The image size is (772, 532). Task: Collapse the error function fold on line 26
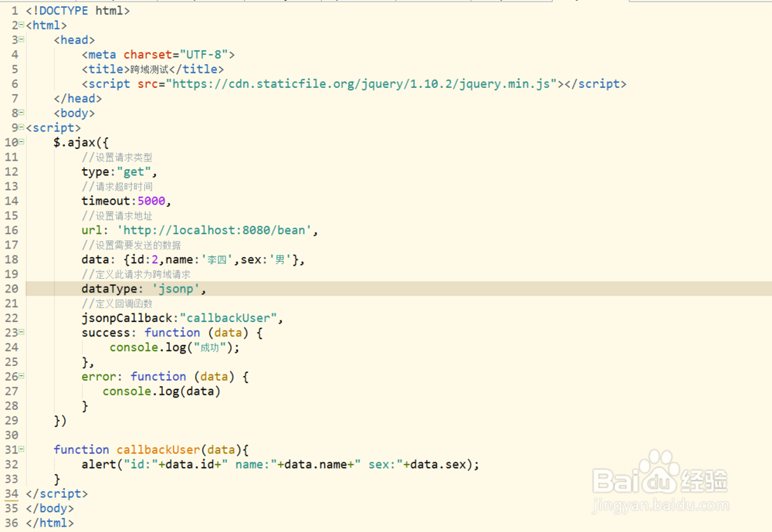[21, 376]
